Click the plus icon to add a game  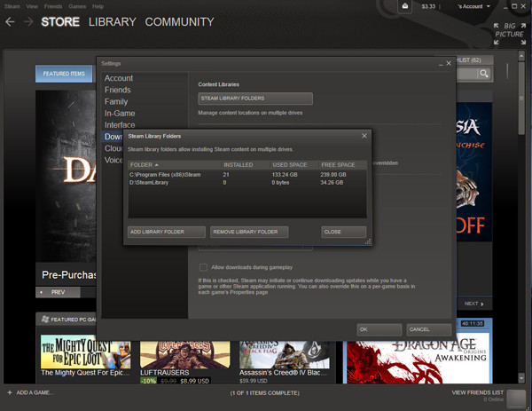[x=10, y=392]
